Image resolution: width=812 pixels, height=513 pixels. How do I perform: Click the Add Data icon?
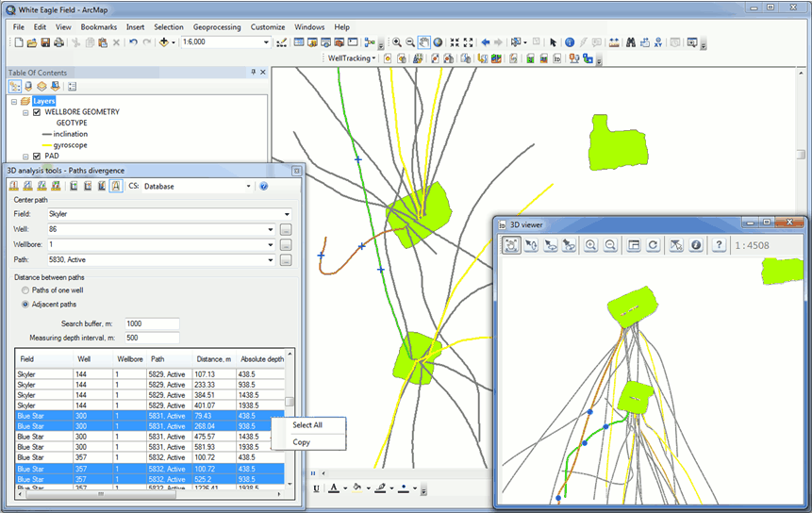pos(164,42)
